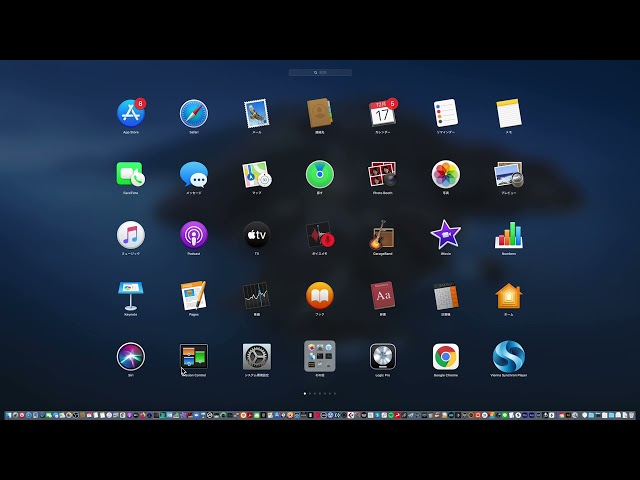Open the yellow Notes app
Screen dimensions: 640x480
coord(509,113)
